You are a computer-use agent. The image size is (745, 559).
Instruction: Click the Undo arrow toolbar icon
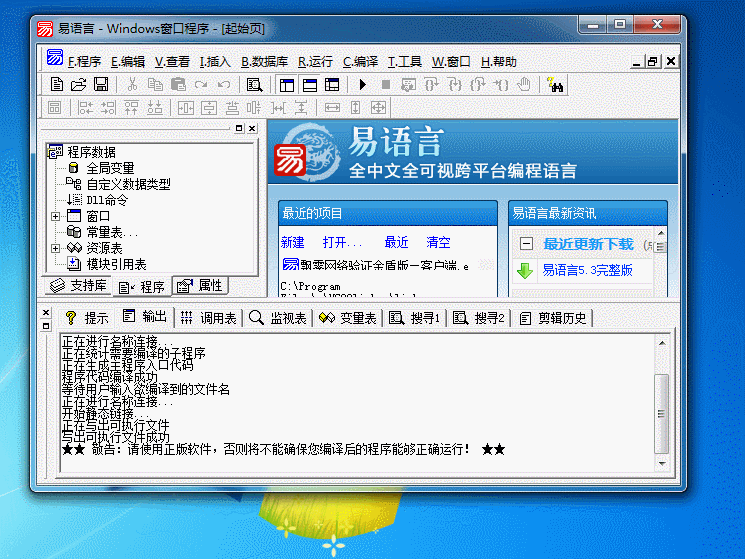[x=224, y=85]
